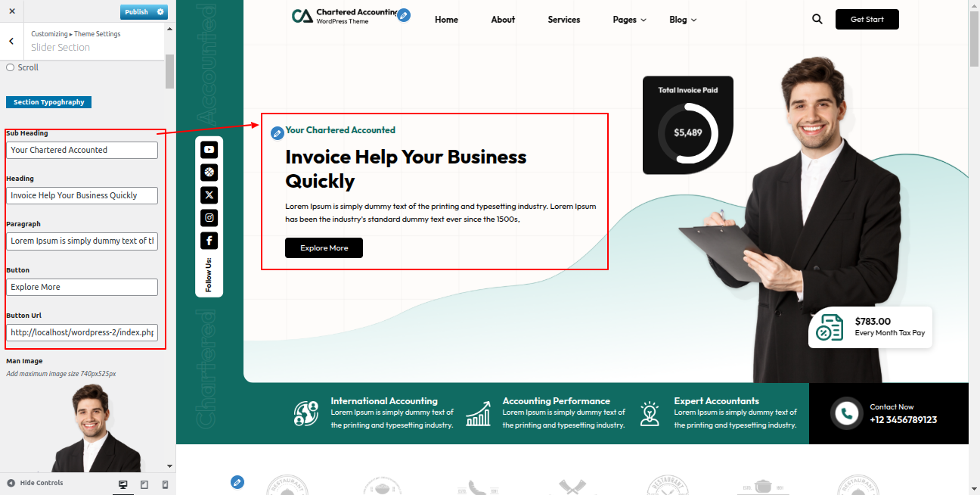Click the Instagram social icon

(x=209, y=218)
